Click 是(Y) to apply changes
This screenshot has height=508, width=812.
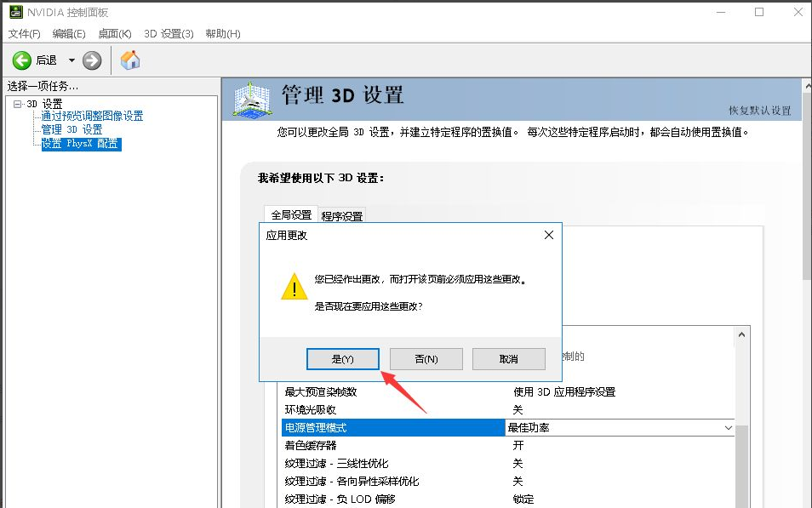click(x=342, y=359)
